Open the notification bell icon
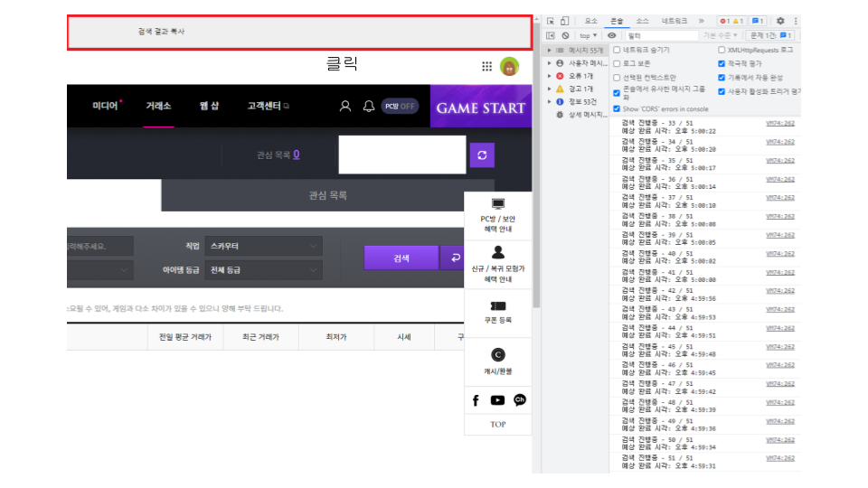868x488 pixels. 369,107
